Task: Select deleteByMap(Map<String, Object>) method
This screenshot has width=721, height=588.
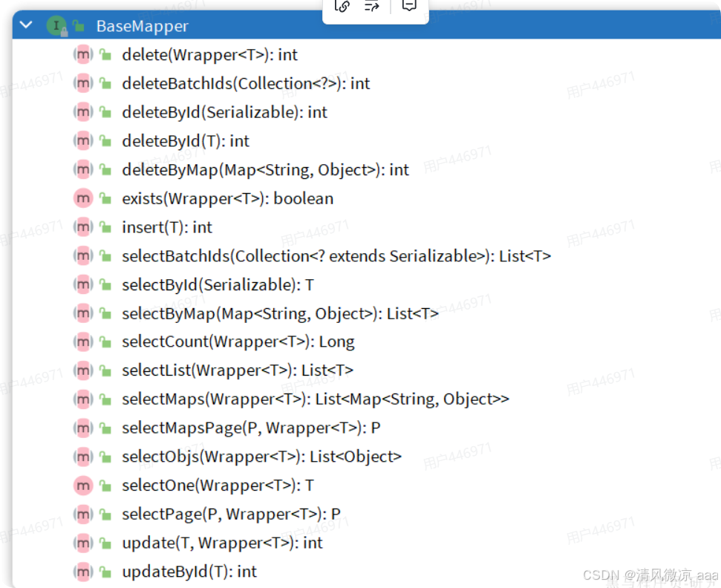Action: pos(265,170)
